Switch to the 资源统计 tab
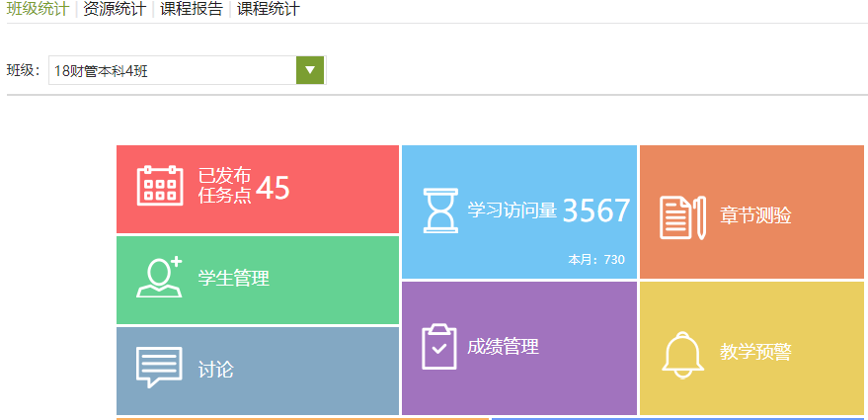Viewport: 868px width, 420px height. point(115,10)
